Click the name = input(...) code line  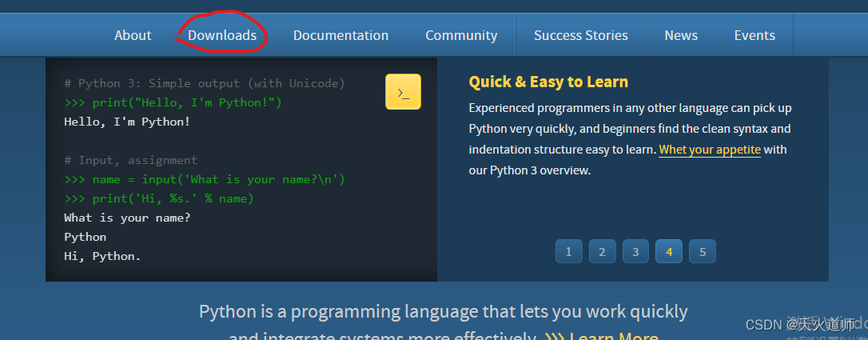click(205, 179)
